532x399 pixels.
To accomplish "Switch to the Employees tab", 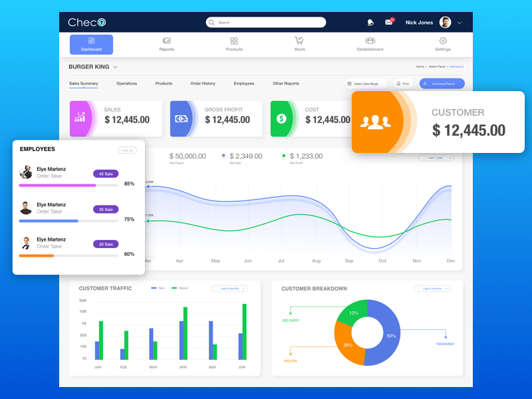I will [x=244, y=84].
